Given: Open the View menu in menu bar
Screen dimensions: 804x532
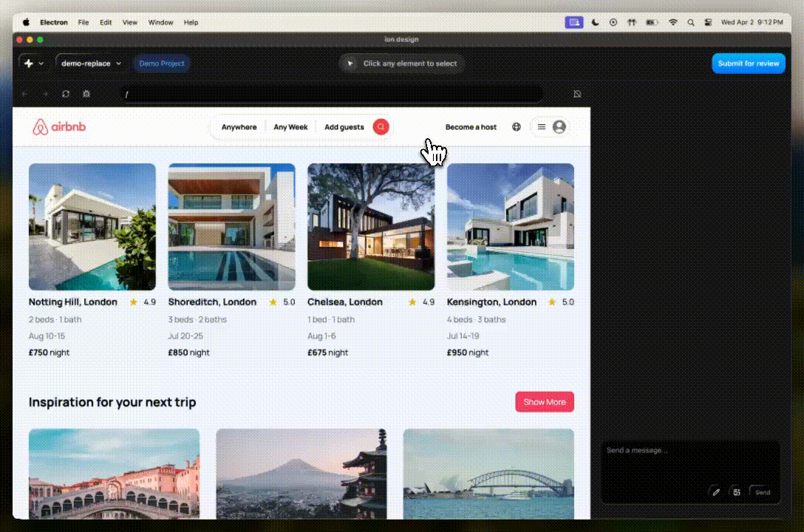Looking at the screenshot, I should pyautogui.click(x=130, y=22).
